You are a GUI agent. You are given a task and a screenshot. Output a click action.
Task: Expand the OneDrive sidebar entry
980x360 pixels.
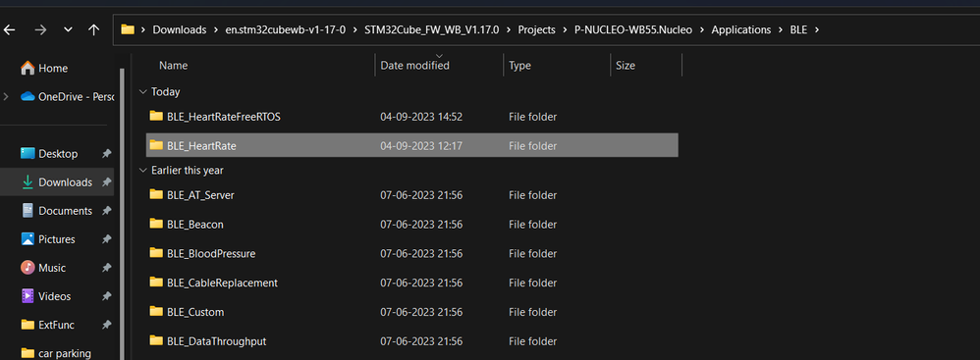click(6, 97)
